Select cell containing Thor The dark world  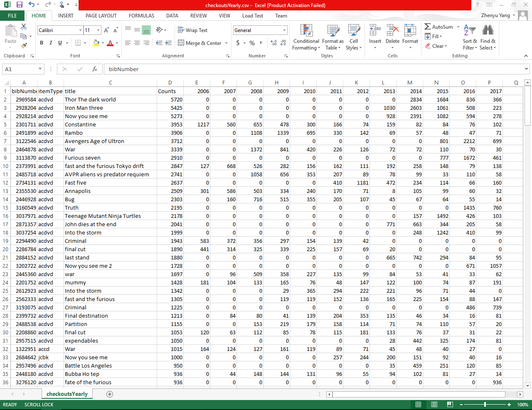pos(110,99)
